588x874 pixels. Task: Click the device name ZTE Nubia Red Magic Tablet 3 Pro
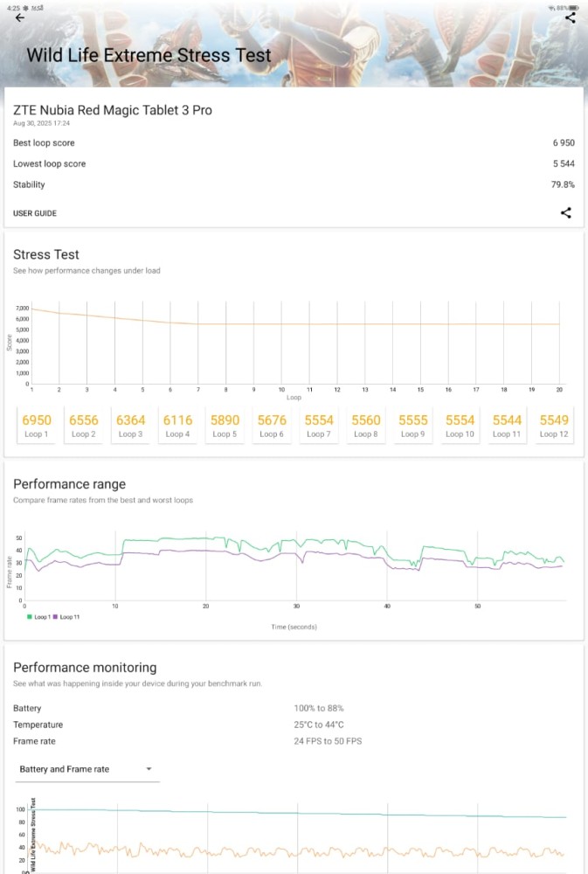[113, 110]
